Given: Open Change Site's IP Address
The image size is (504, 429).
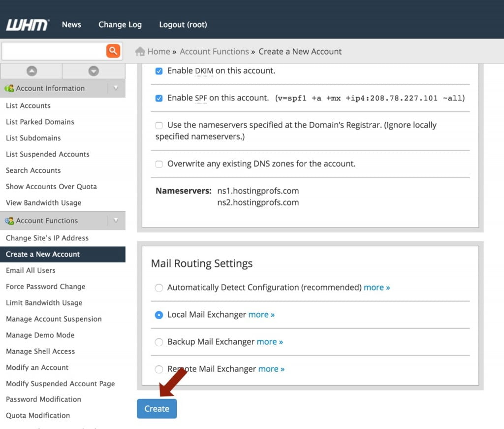Looking at the screenshot, I should [x=47, y=238].
